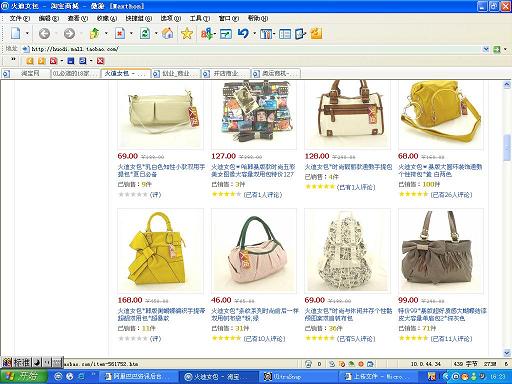This screenshot has height=384, width=512.
Task: Expand dropdown next to green up arrow
Action: point(106,33)
